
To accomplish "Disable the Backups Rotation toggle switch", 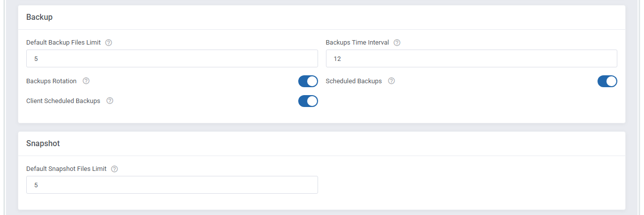I will (308, 81).
